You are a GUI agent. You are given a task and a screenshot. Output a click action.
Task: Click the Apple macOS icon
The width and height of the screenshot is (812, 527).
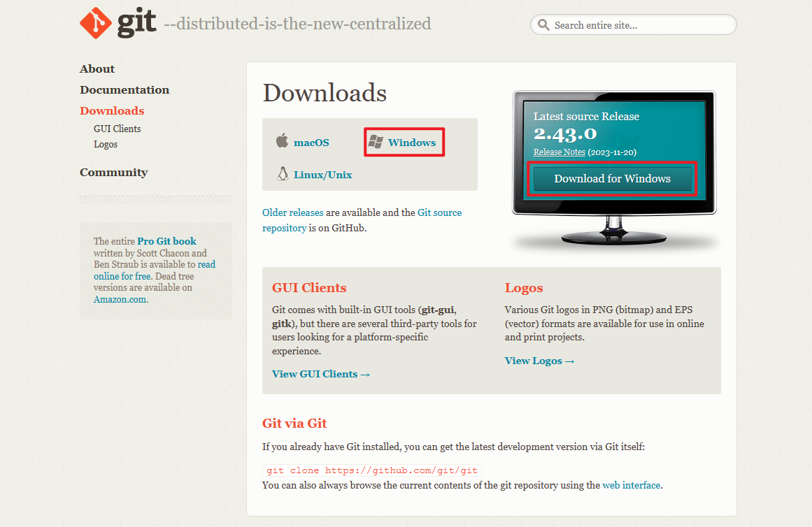282,142
